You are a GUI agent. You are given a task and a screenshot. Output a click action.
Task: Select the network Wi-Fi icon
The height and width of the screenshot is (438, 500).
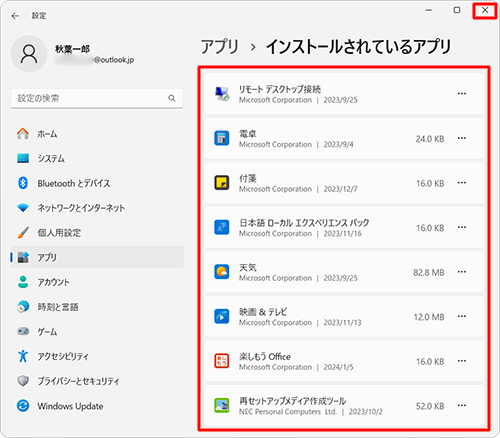point(23,208)
